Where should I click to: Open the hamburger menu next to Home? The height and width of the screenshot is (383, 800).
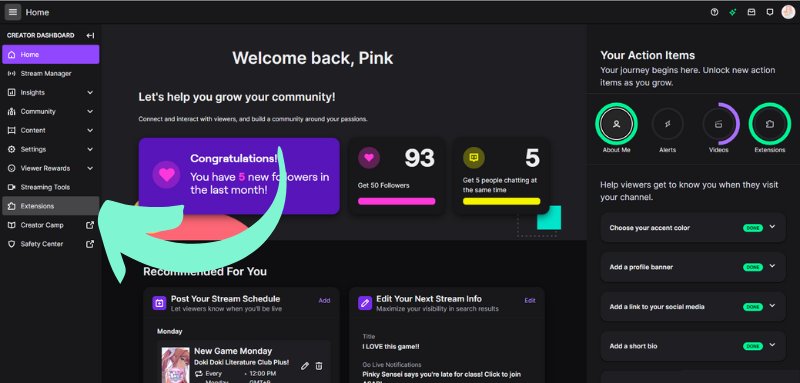[x=13, y=12]
